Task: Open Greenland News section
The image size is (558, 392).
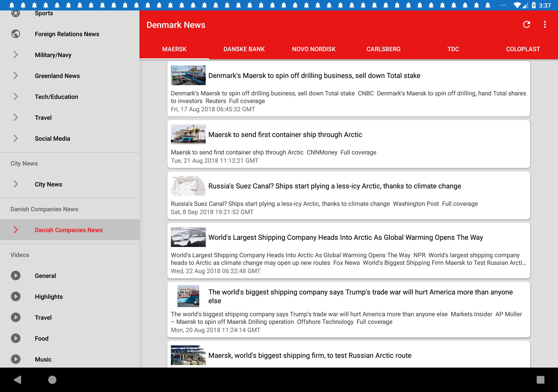Action: coord(70,76)
